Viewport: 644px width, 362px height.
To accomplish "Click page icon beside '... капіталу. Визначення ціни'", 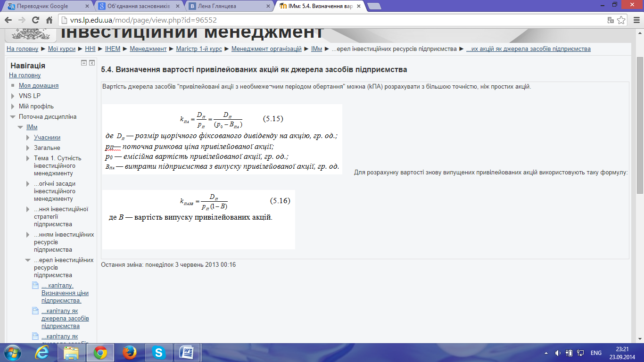I will click(x=35, y=285).
